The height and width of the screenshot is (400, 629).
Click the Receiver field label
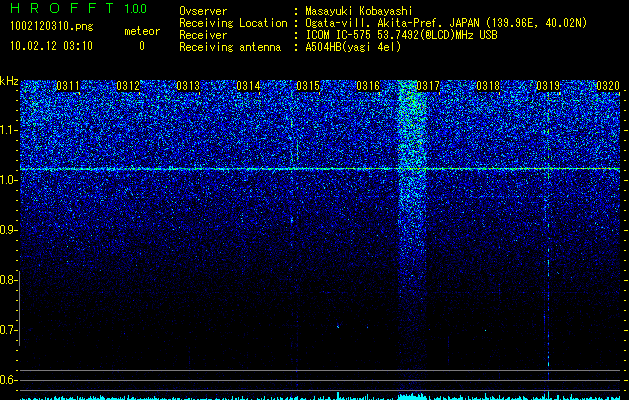tap(203, 35)
